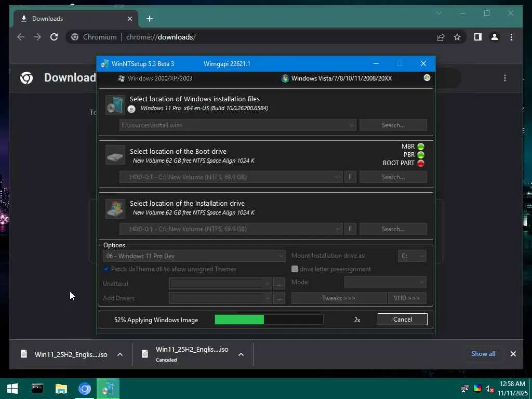The image size is (532, 399).
Task: Open Chromium three-dot main menu
Action: pyautogui.click(x=511, y=37)
